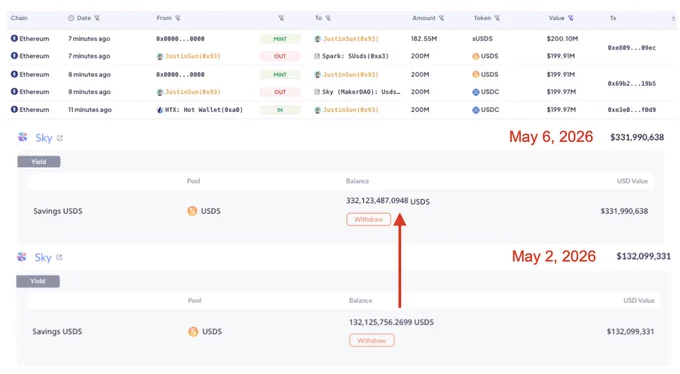Open JustinSun(0x93) sender link in the Spark row

193,56
